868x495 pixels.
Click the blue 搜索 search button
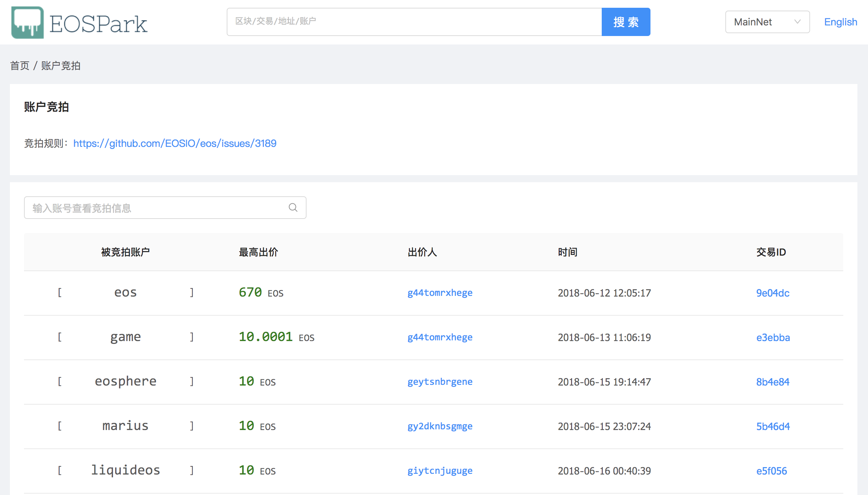pyautogui.click(x=626, y=22)
